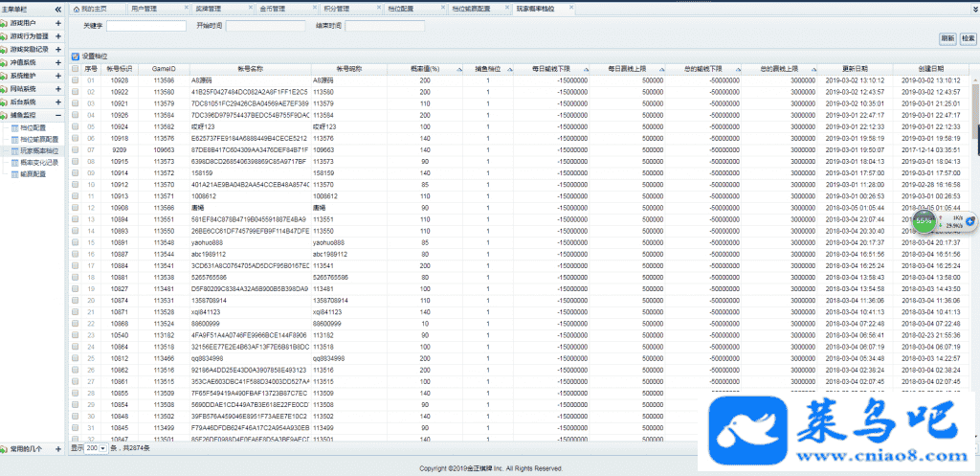Click the home icon on 我的主页 tab

75,8
